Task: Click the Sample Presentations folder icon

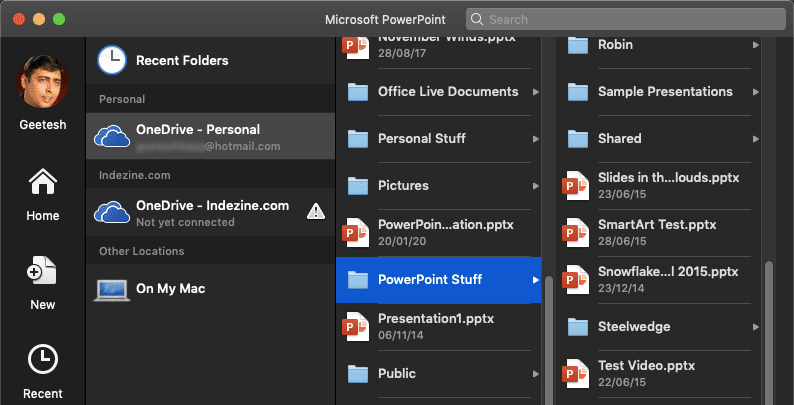Action: coord(578,92)
